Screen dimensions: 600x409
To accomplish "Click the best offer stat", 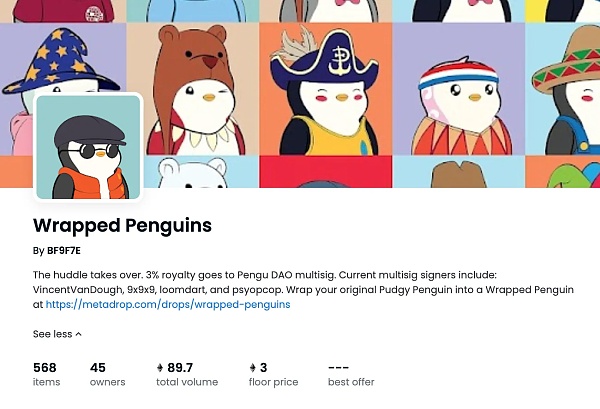I will pos(351,374).
